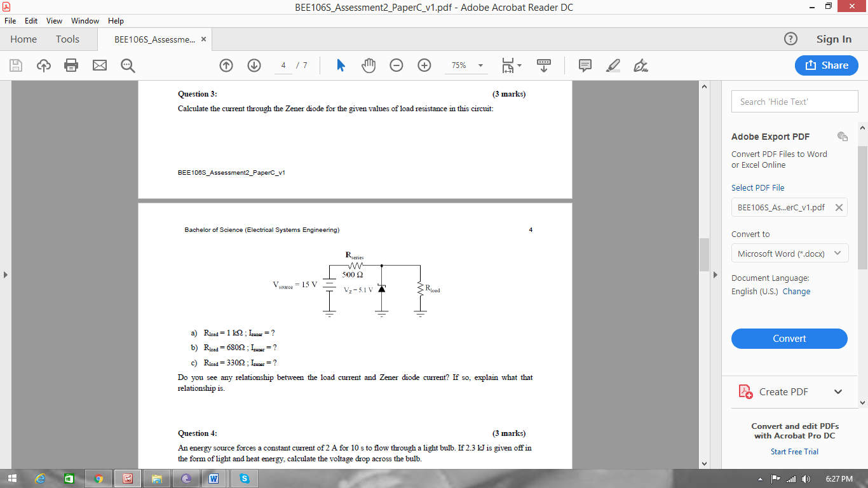The width and height of the screenshot is (868, 488).
Task: Open the Microsoft Word (.docx) format dropdown
Action: 789,253
